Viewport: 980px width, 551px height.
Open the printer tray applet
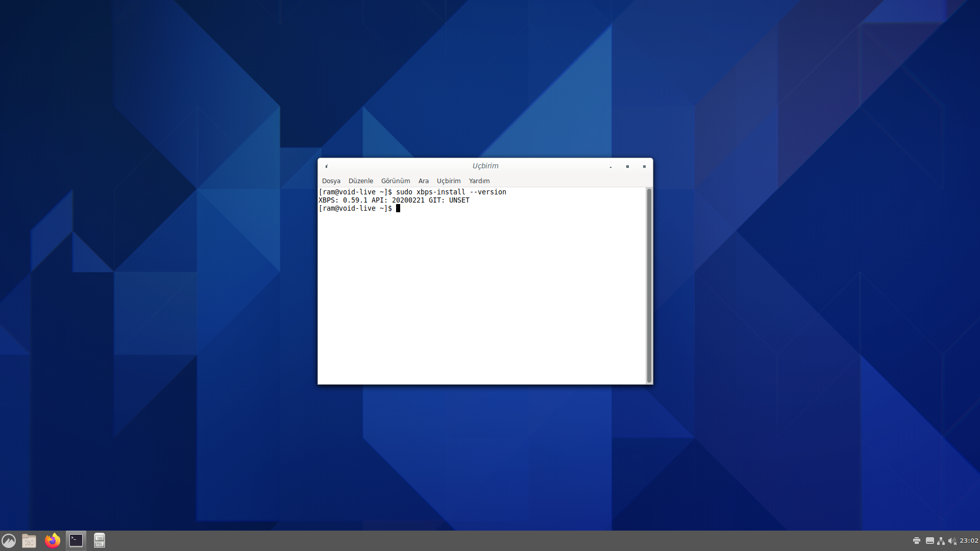917,541
